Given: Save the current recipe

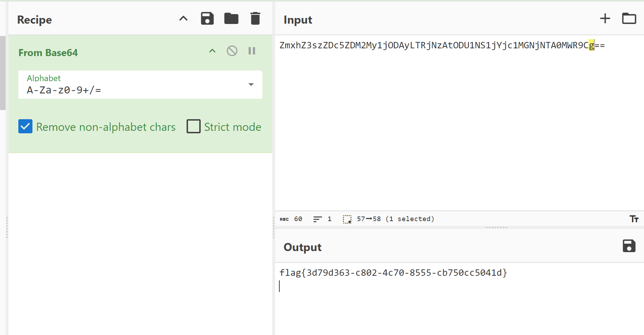Looking at the screenshot, I should pyautogui.click(x=207, y=18).
